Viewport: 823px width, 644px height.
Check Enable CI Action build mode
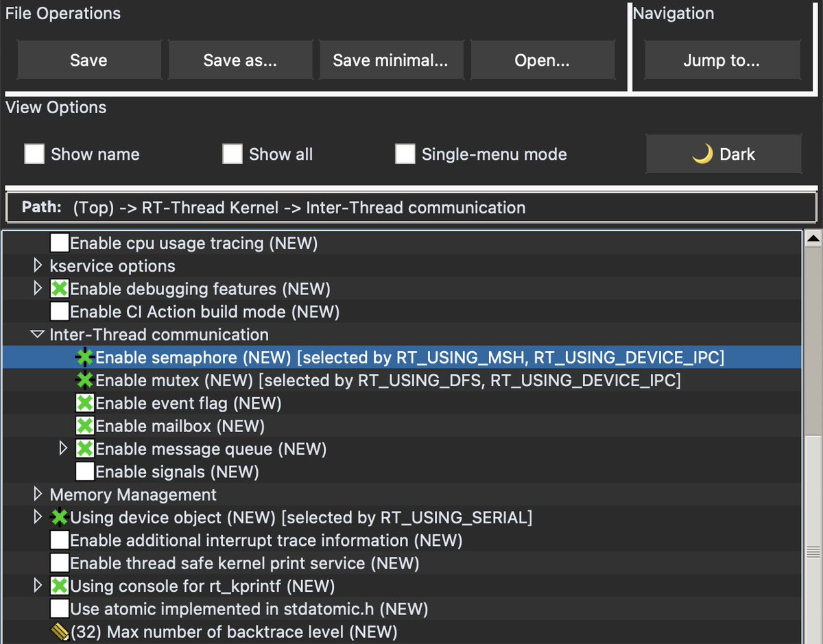point(60,311)
